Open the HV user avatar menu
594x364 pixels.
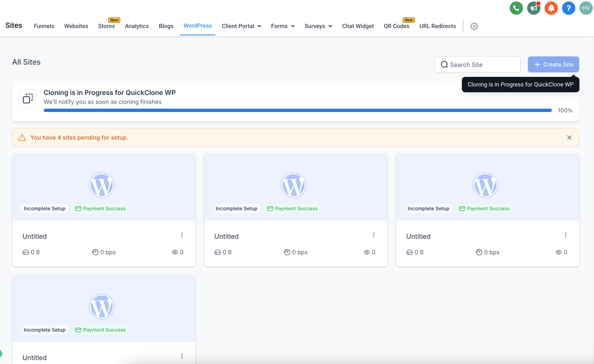pos(586,8)
